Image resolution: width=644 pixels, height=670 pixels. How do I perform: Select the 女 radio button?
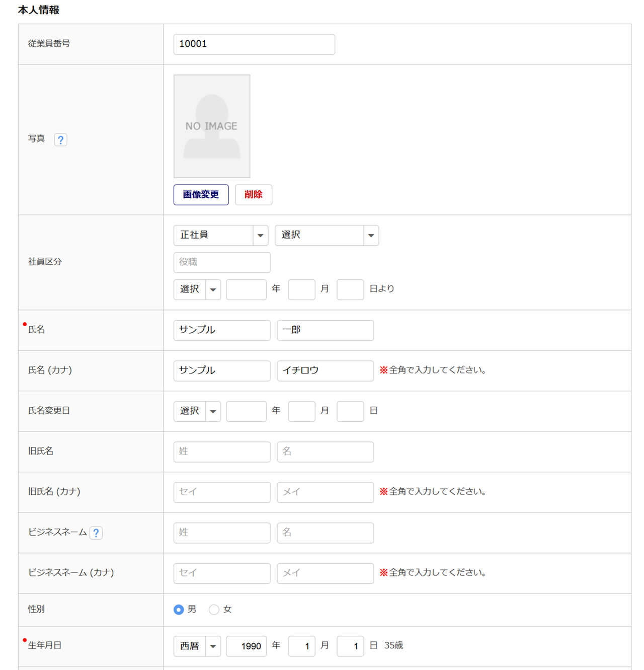(214, 610)
